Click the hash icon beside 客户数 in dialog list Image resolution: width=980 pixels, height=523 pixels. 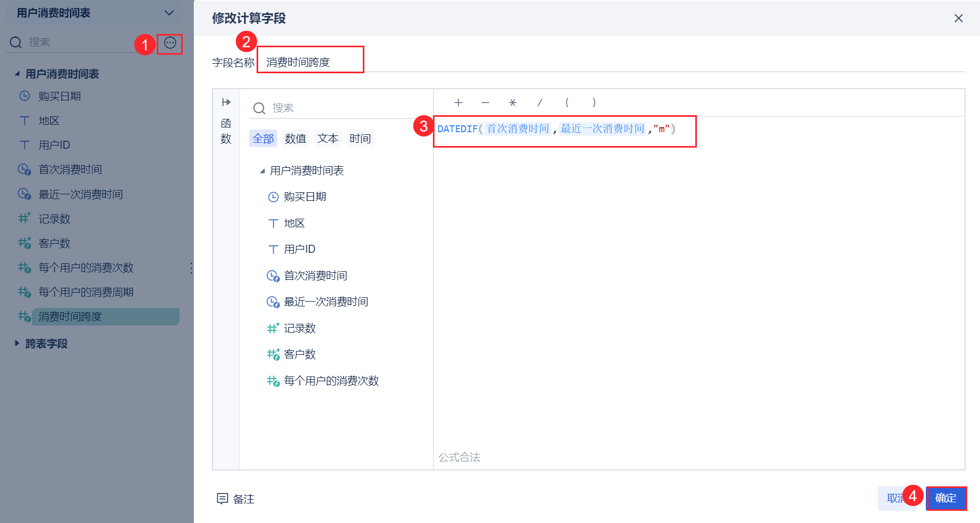(x=273, y=354)
